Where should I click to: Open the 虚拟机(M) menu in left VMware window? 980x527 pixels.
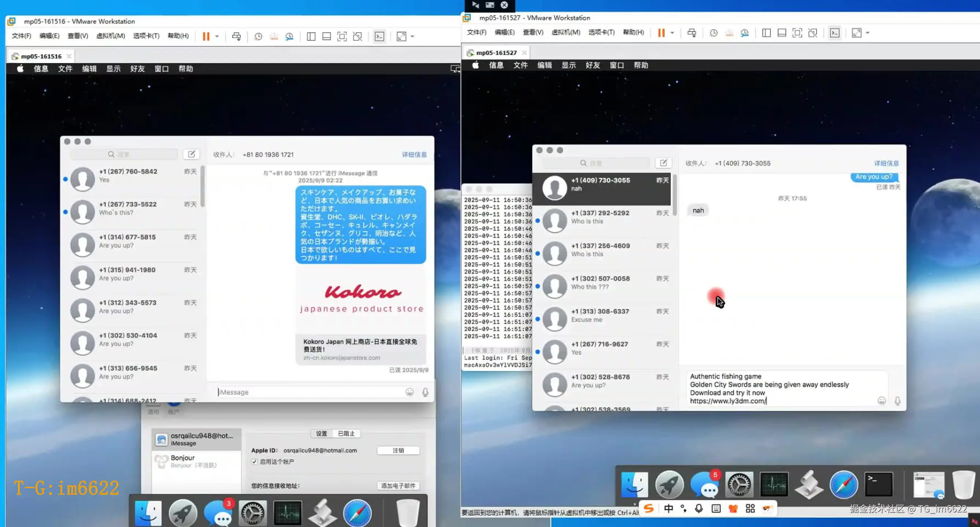coord(110,36)
